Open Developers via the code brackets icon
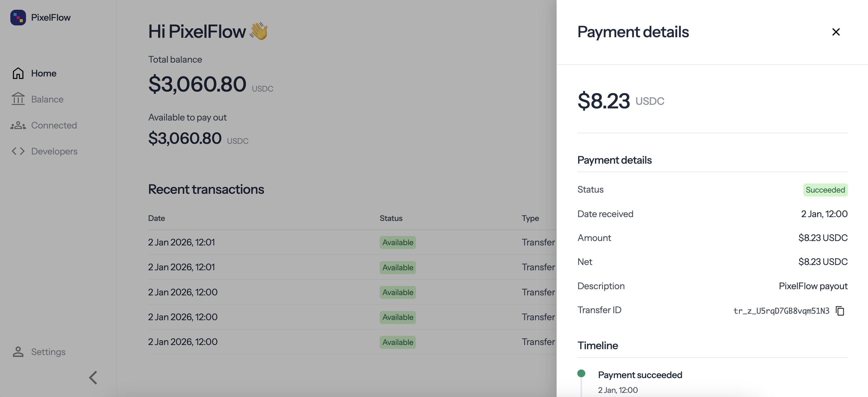Screen dimensions: 868x397 click(x=18, y=151)
